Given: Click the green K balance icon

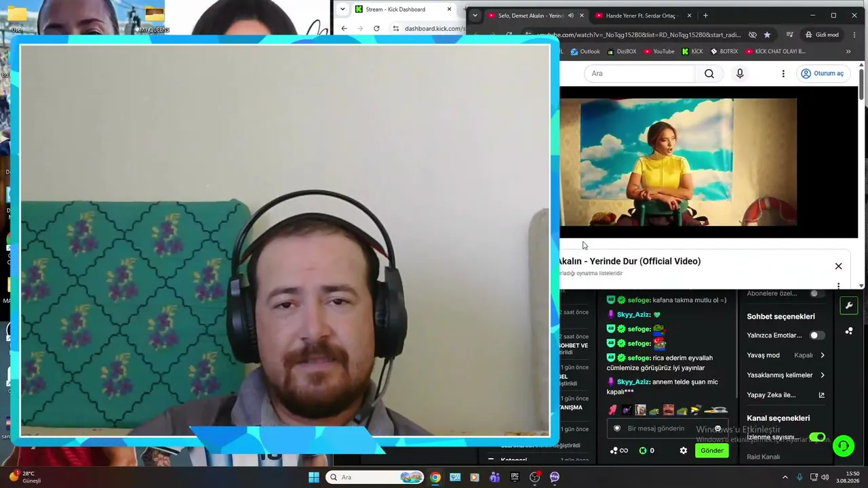Looking at the screenshot, I should [643, 451].
